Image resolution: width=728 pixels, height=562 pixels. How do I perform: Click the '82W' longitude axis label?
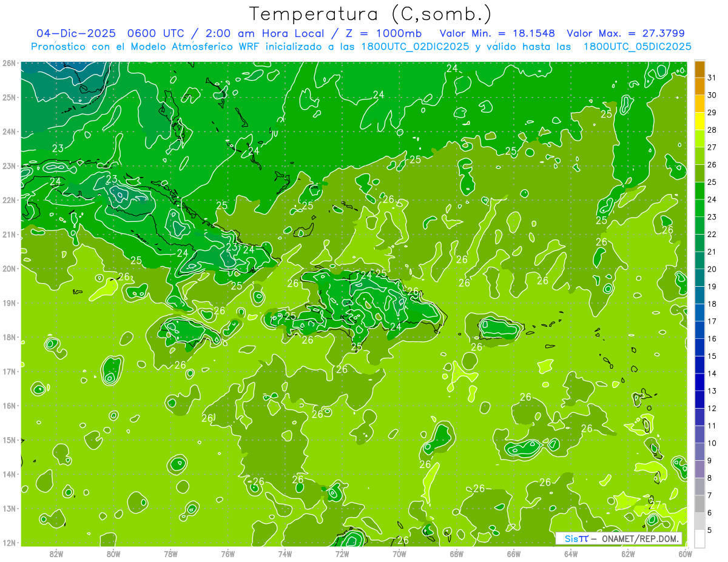[x=56, y=554]
